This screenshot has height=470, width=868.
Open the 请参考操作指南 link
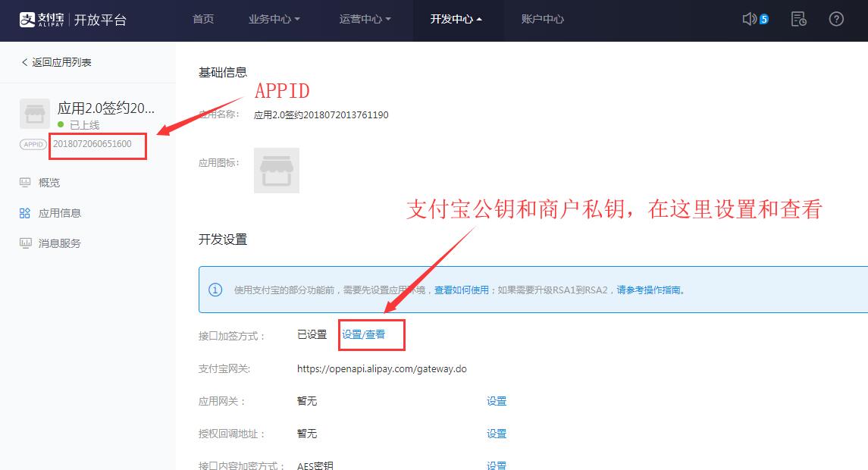click(648, 290)
